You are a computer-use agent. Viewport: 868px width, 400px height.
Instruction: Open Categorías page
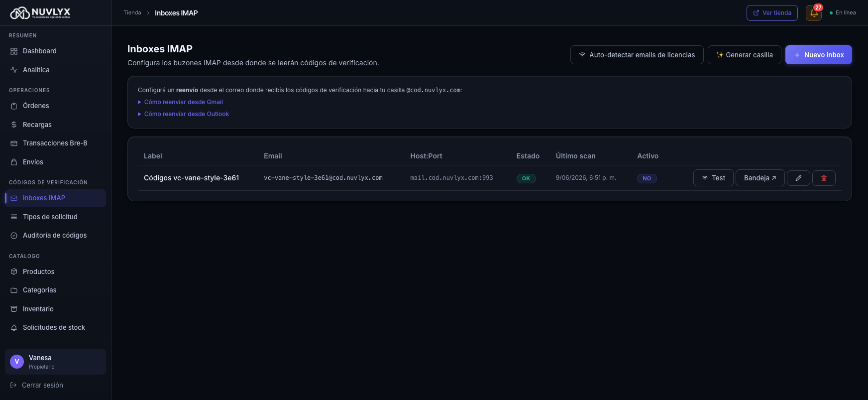(x=55, y=290)
